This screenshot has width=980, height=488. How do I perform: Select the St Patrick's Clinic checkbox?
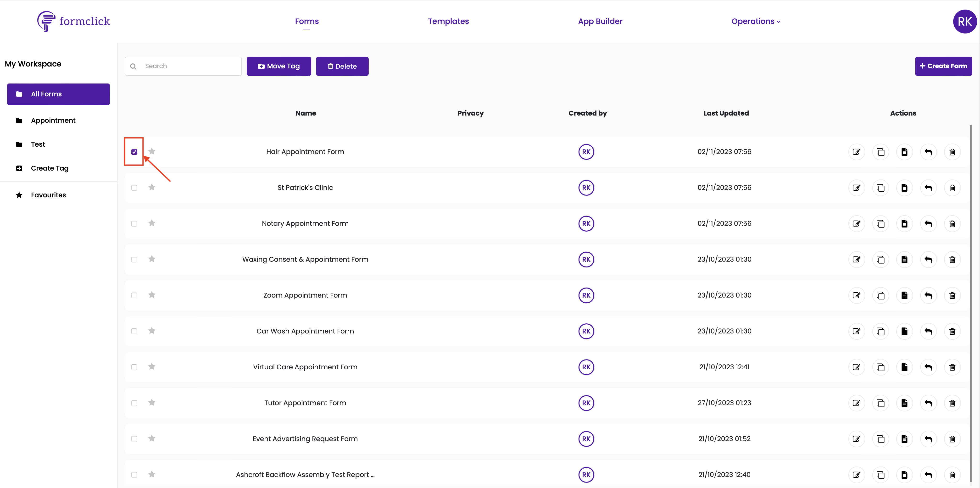click(134, 188)
